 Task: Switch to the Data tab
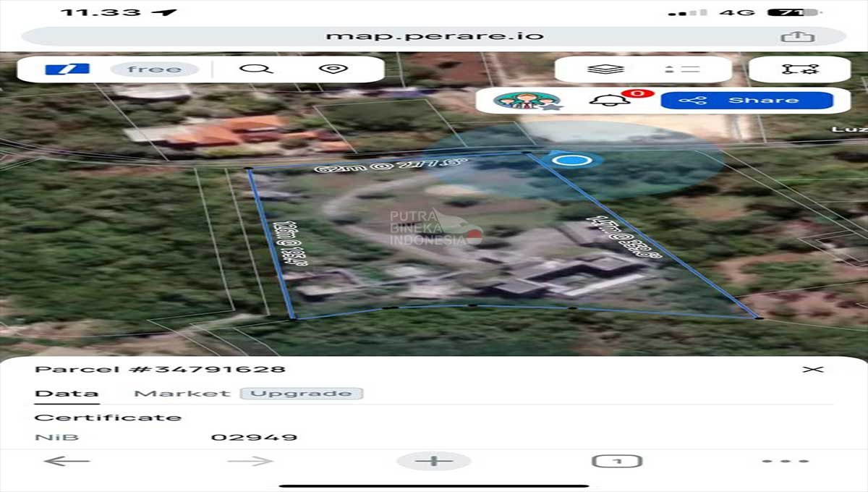tap(67, 394)
